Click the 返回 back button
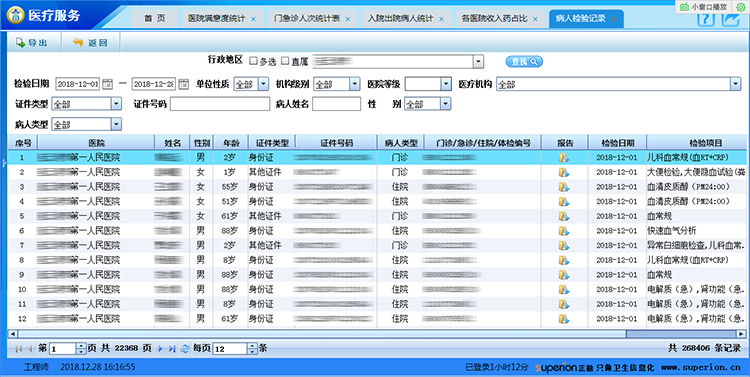The image size is (750, 377). (x=90, y=43)
